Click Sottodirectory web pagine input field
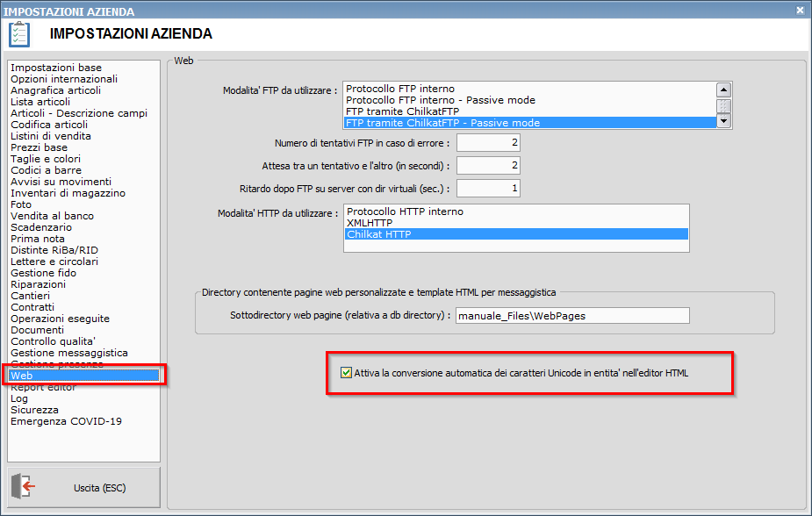The height and width of the screenshot is (516, 812). click(x=572, y=316)
